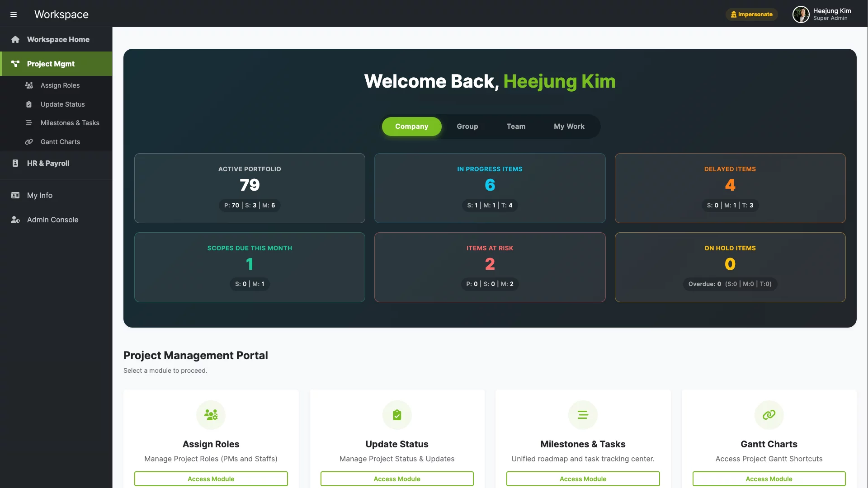This screenshot has height=488, width=868.
Task: Click Access Module under Gantt Charts
Action: click(x=769, y=479)
